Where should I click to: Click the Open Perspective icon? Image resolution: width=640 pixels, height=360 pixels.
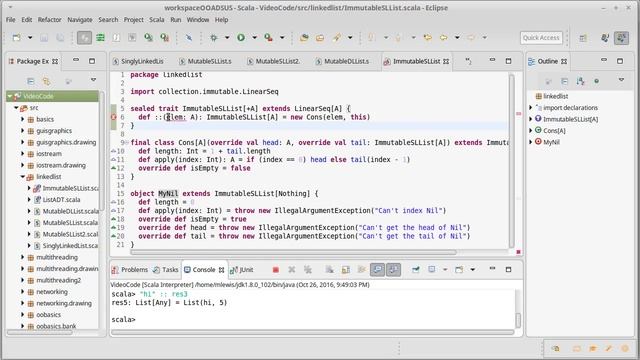tap(583, 38)
